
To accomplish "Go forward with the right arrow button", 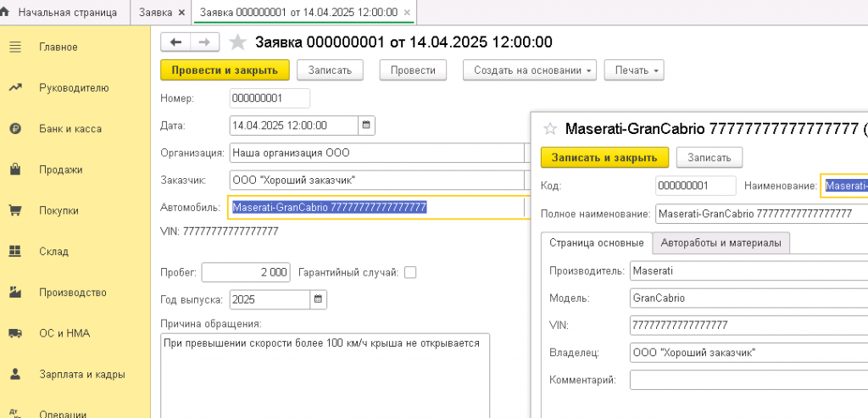I will pyautogui.click(x=204, y=42).
